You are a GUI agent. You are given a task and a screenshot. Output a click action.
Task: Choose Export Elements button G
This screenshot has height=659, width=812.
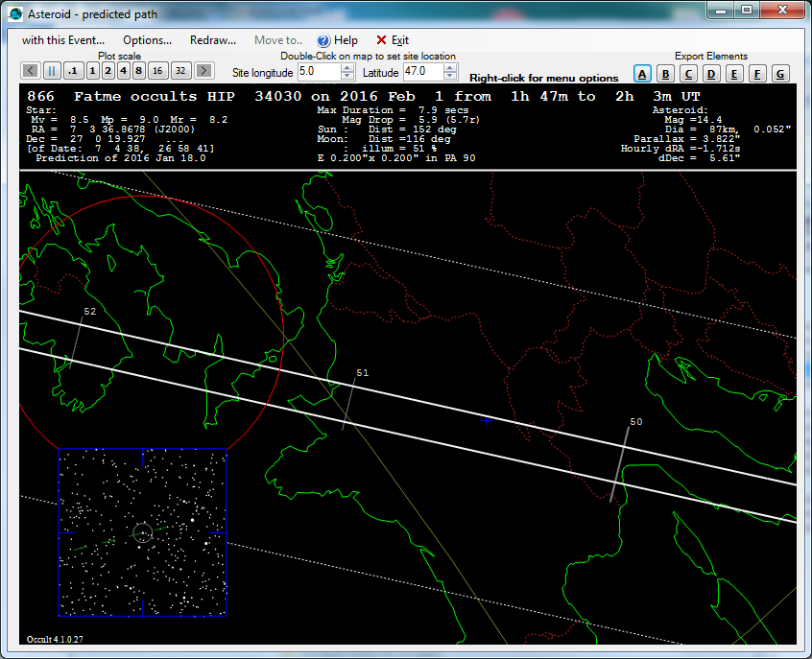tap(780, 74)
